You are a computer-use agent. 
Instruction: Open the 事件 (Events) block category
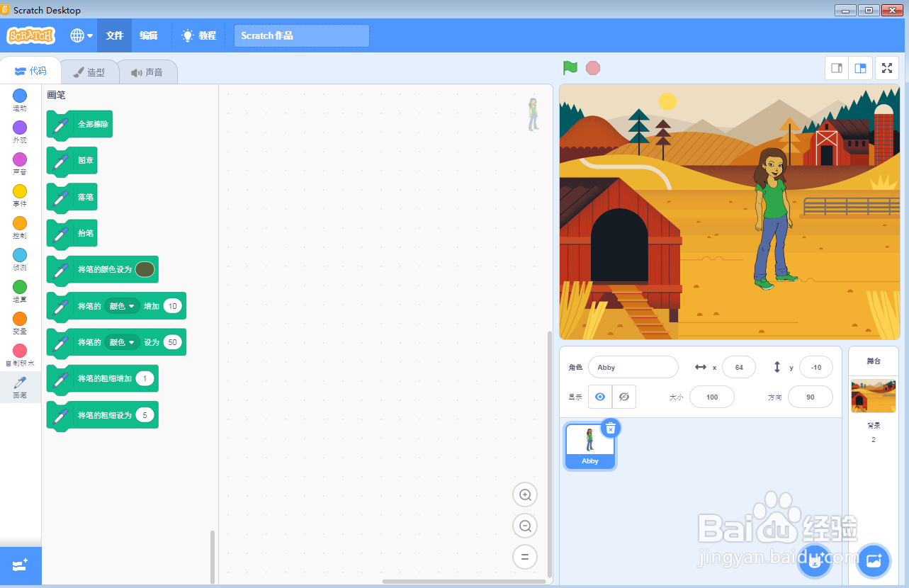(19, 195)
